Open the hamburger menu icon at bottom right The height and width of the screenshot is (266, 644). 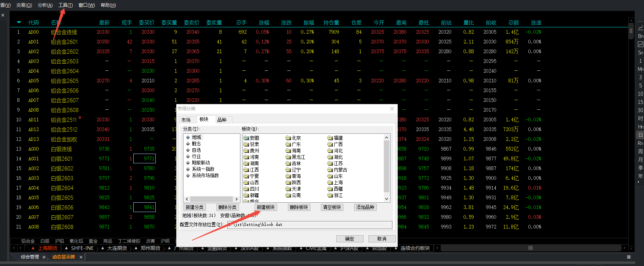coord(629,257)
